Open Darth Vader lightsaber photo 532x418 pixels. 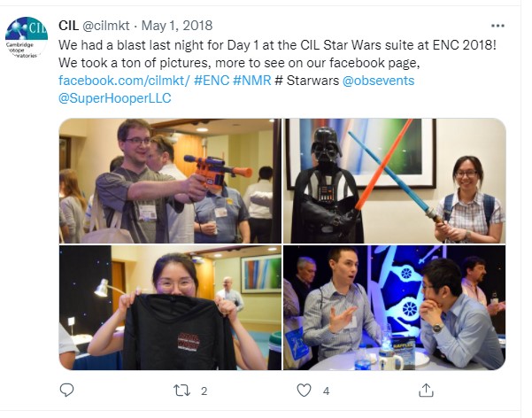(x=395, y=181)
